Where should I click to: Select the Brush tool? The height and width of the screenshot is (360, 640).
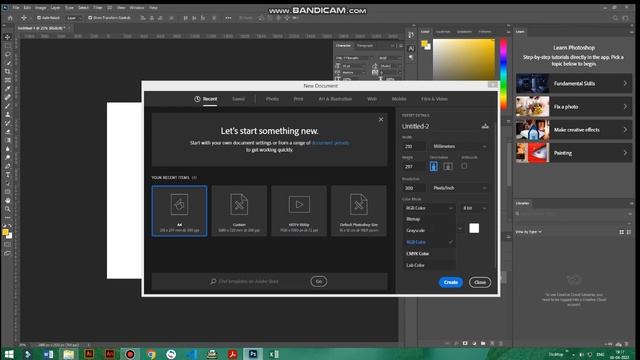coord(7,106)
